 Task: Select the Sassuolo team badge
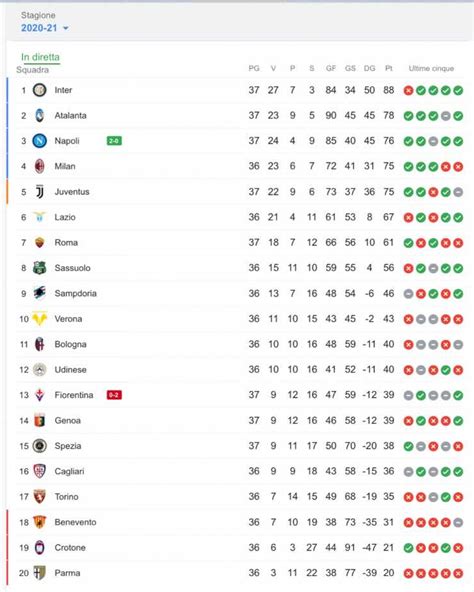click(x=40, y=268)
